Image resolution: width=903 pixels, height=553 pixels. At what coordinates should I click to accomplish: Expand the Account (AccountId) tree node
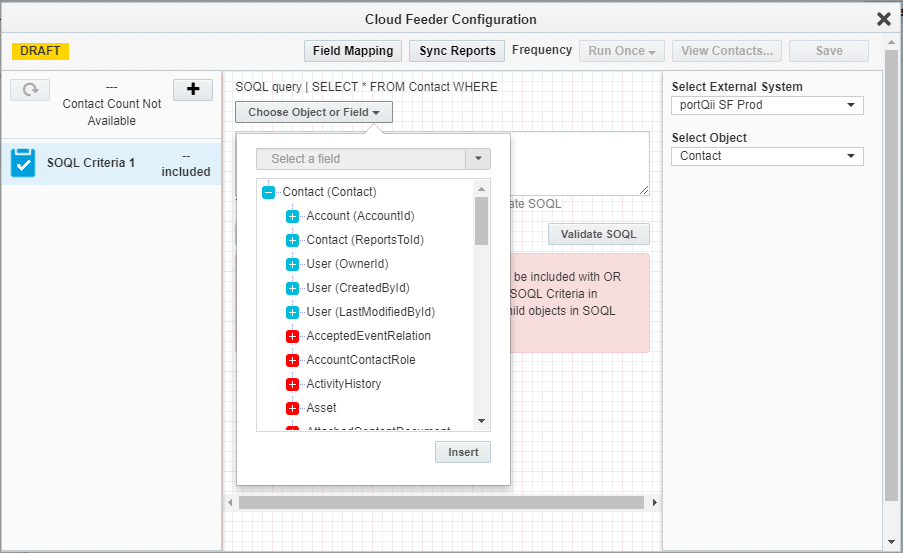tap(293, 216)
